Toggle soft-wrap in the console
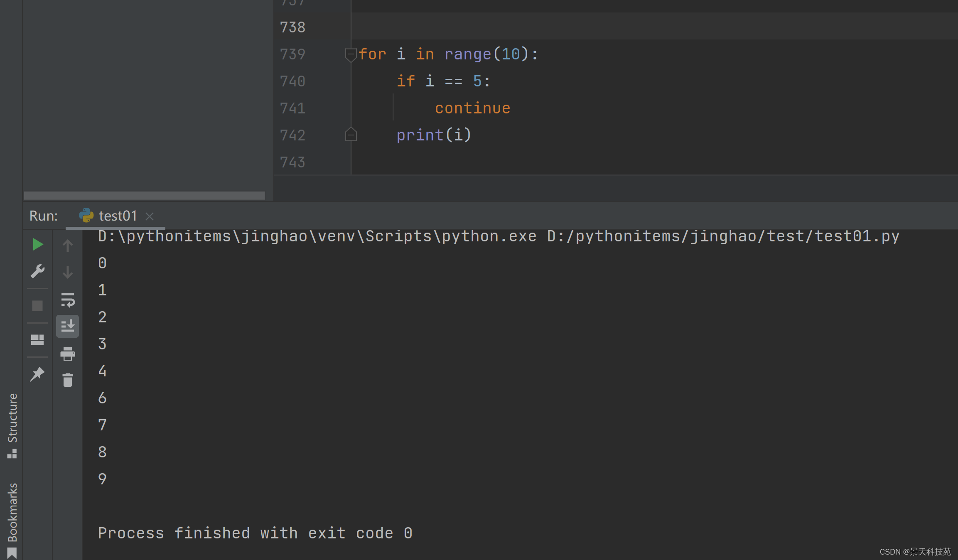This screenshot has height=560, width=958. point(68,300)
